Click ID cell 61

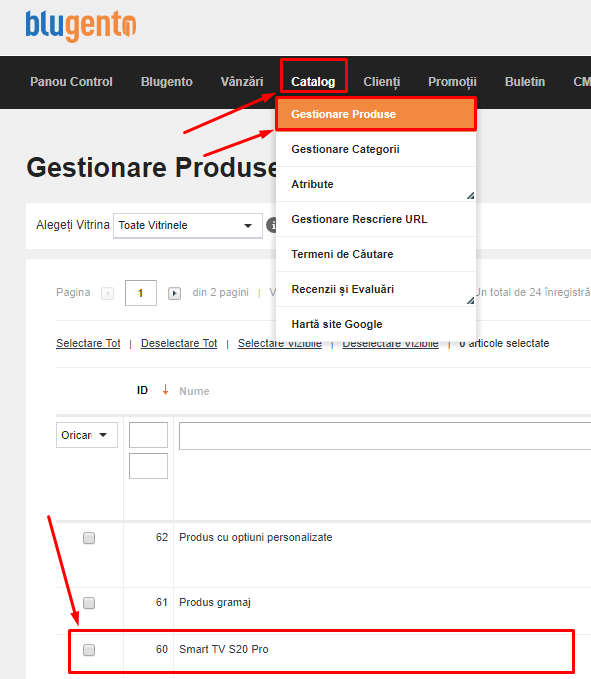tap(161, 602)
